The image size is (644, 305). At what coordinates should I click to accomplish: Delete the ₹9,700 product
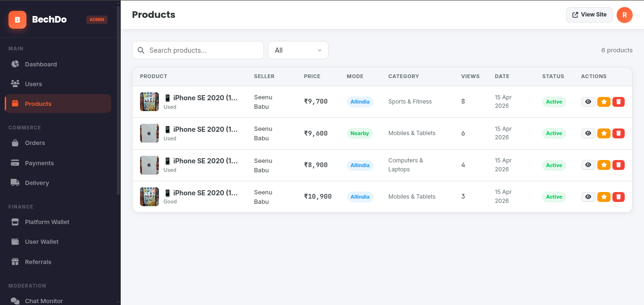point(619,102)
